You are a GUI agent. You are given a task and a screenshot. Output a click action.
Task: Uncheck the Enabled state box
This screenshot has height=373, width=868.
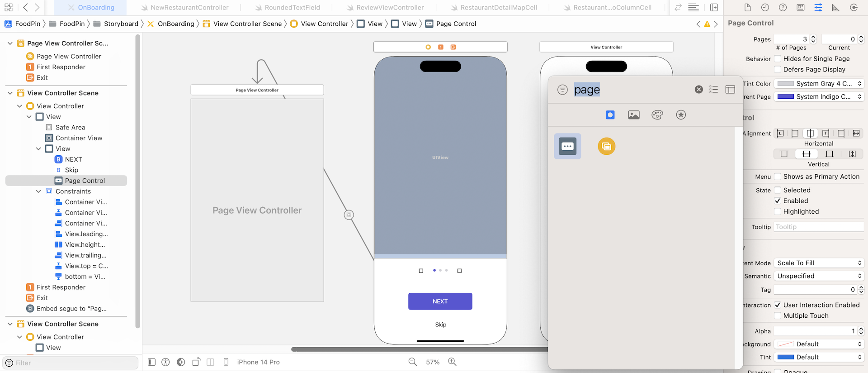[778, 201]
